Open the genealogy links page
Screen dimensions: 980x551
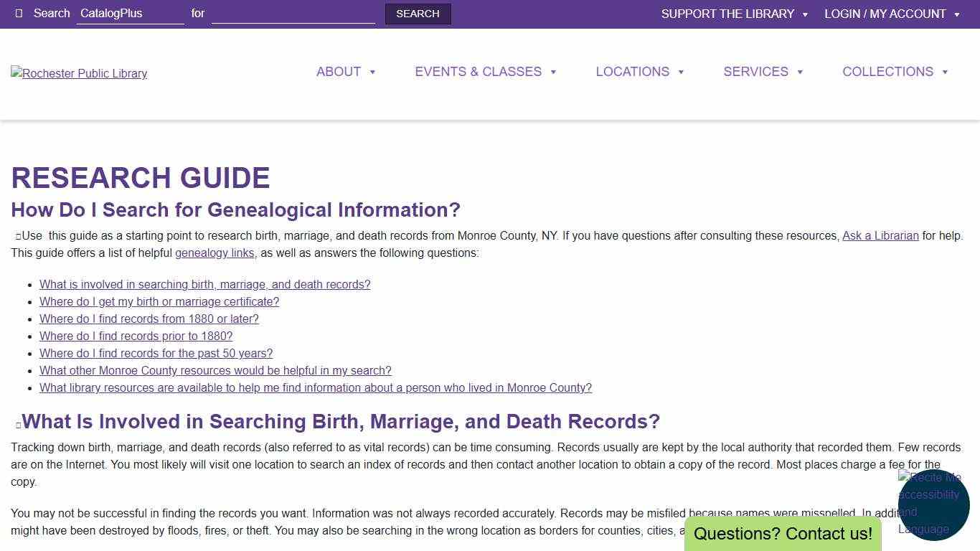[215, 253]
